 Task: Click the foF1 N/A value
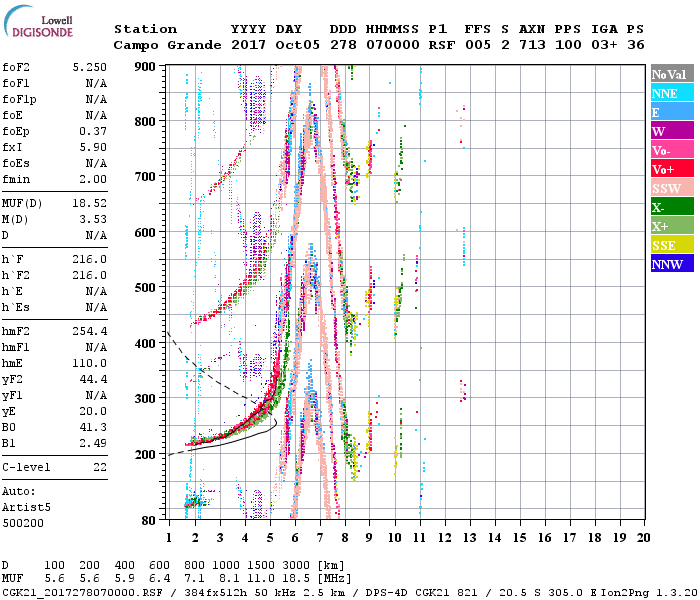click(x=96, y=83)
